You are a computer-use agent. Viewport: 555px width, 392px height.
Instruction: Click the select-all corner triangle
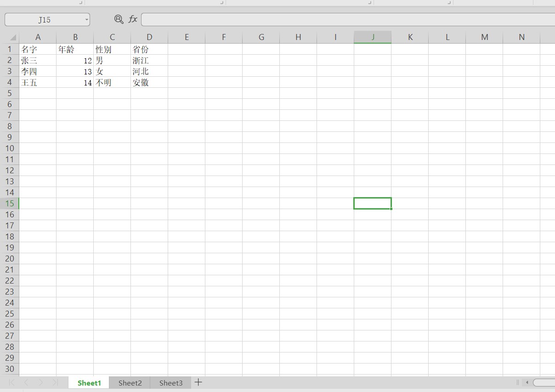[x=12, y=37]
